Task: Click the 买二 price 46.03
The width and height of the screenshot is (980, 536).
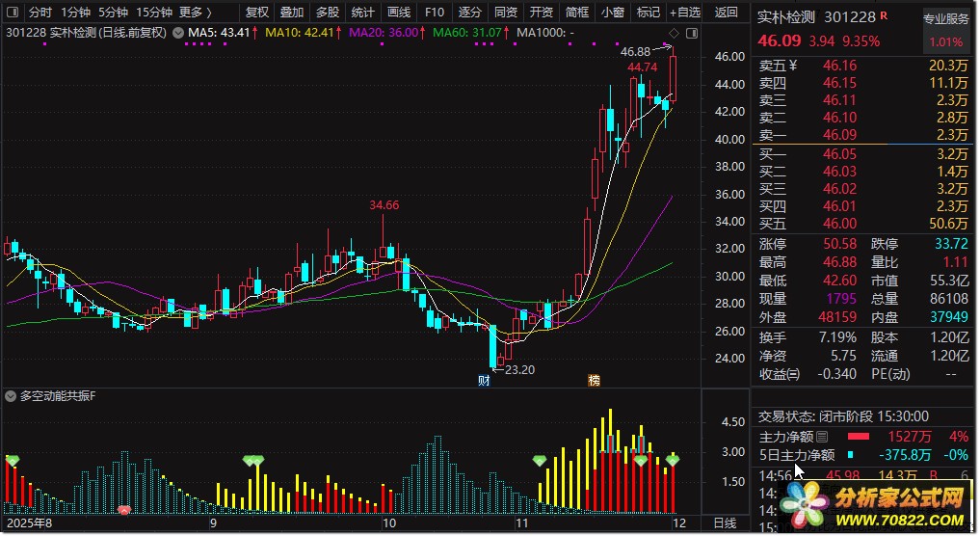Action: click(x=839, y=172)
